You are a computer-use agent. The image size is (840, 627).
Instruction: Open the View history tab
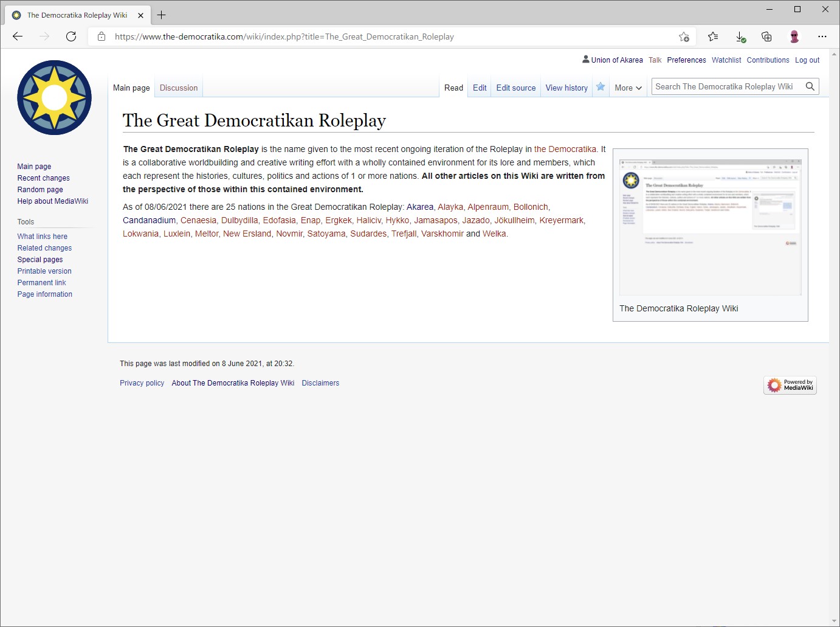pos(566,88)
